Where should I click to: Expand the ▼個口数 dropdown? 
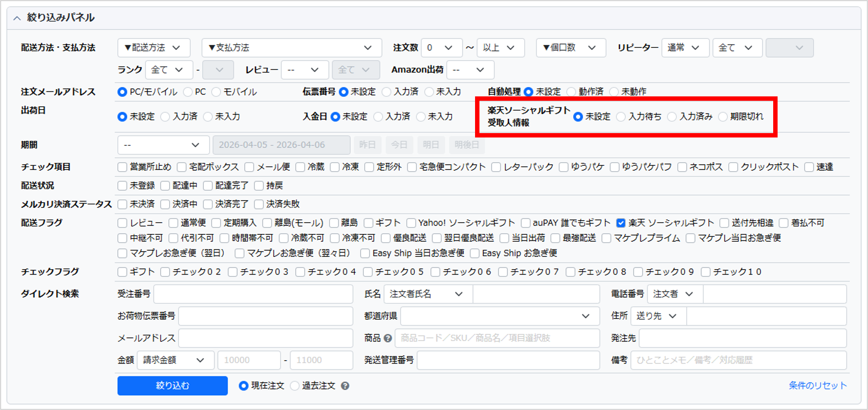coord(570,48)
